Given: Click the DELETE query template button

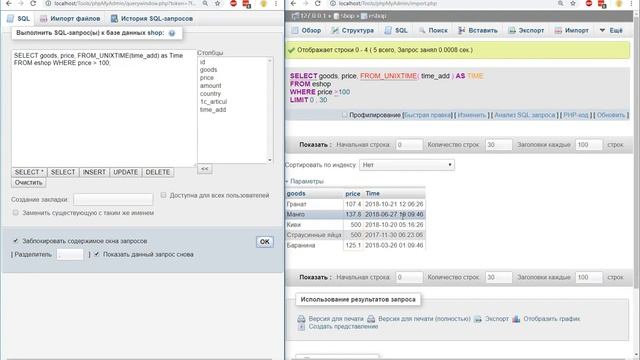Looking at the screenshot, I should (x=158, y=172).
